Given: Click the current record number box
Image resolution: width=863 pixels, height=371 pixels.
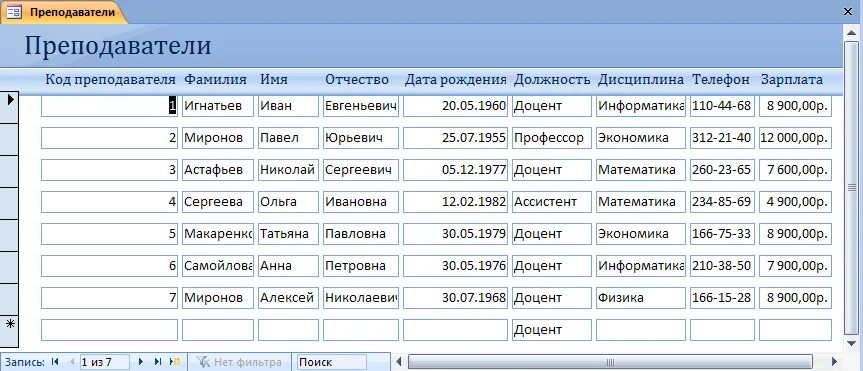Looking at the screenshot, I should tap(105, 362).
